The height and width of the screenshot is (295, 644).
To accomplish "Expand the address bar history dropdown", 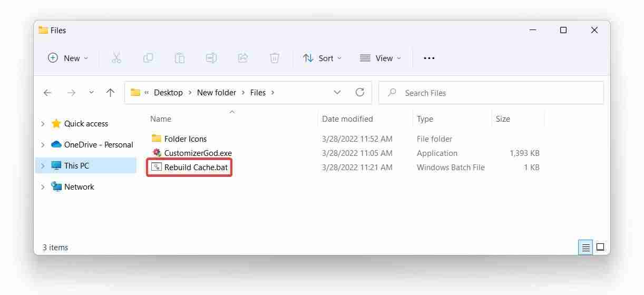I will (337, 92).
